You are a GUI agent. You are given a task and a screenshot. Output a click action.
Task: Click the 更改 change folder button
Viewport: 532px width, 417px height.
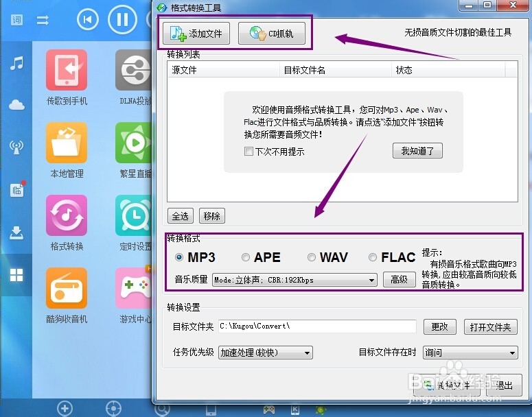[x=440, y=327]
